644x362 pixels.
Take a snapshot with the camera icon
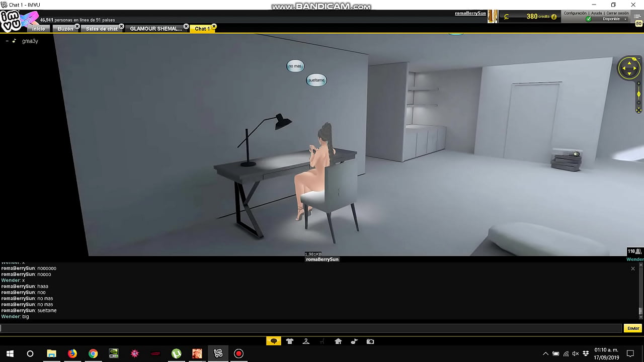(x=370, y=341)
